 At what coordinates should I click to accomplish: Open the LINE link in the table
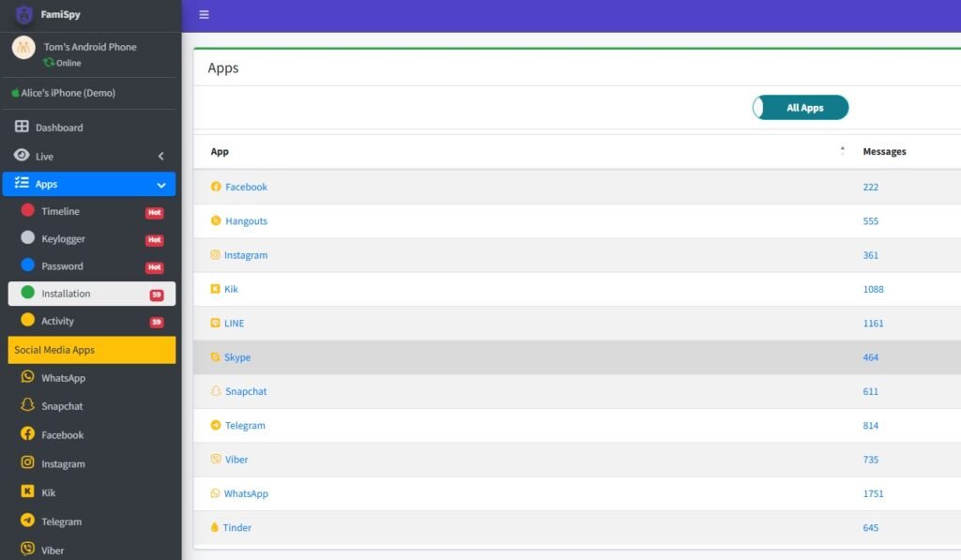coord(234,323)
